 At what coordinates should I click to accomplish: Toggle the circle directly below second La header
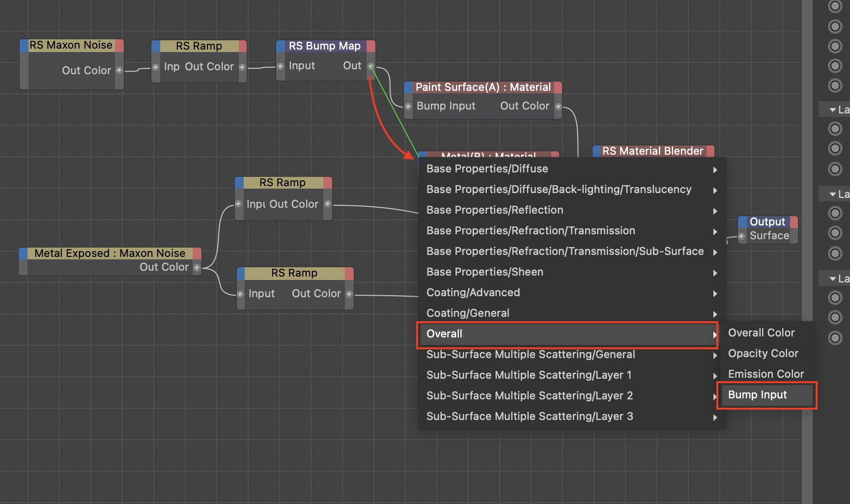[835, 213]
